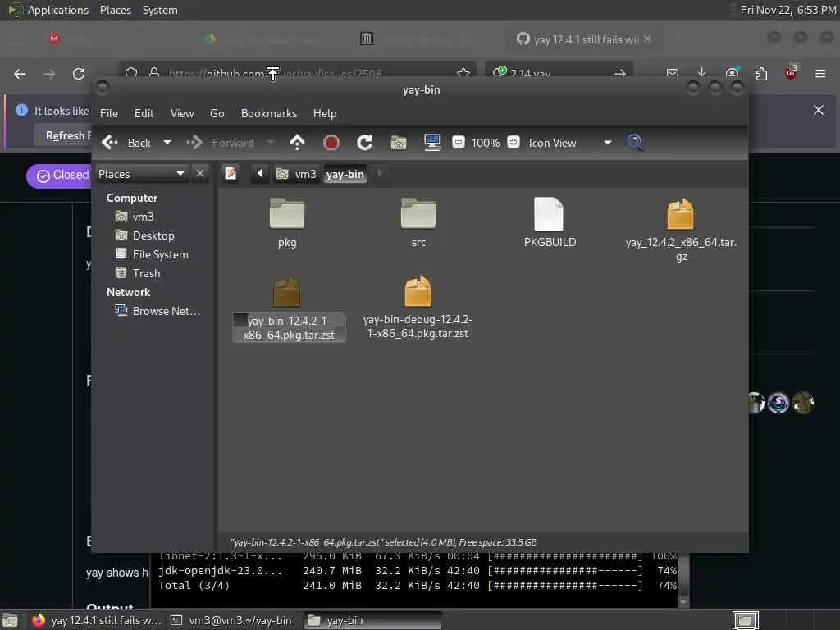Open the Back history dropdown arrow
Image resolution: width=840 pixels, height=630 pixels.
pos(167,143)
